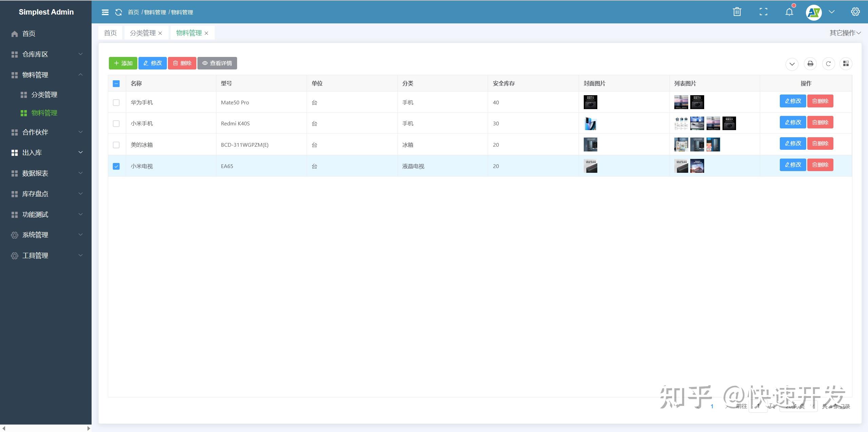Click 工具管理 gear icon in sidebar
This screenshot has height=432, width=868.
coord(15,255)
